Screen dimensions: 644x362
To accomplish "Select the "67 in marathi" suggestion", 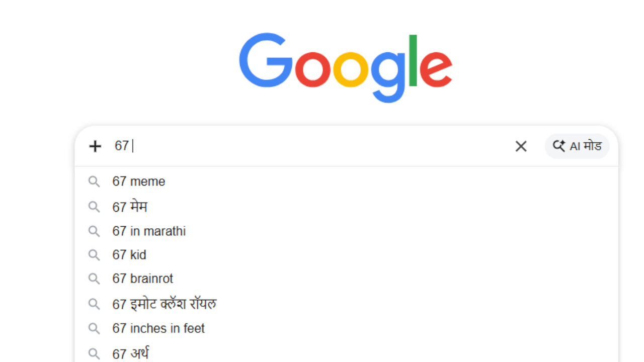I will click(149, 231).
